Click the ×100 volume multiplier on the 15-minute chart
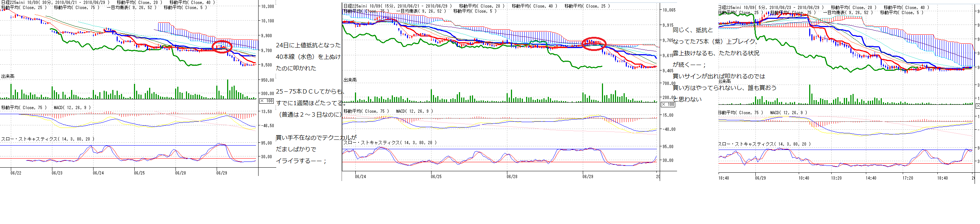This screenshot has height=224, width=980. pos(668,104)
